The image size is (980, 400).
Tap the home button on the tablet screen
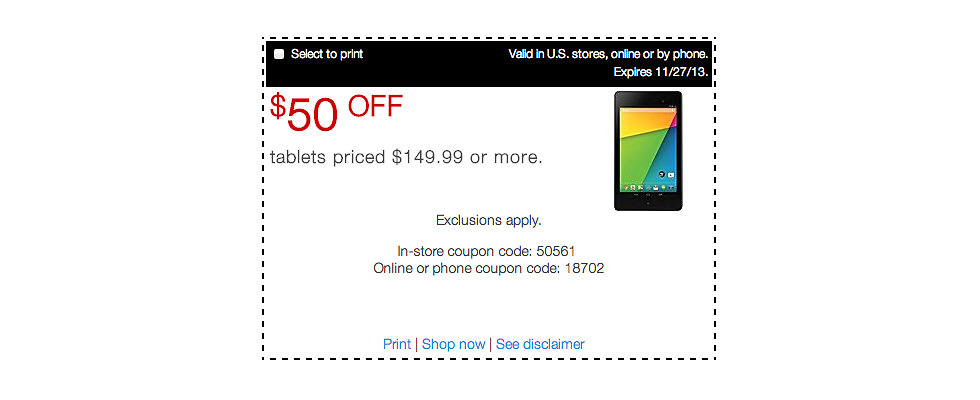[647, 197]
